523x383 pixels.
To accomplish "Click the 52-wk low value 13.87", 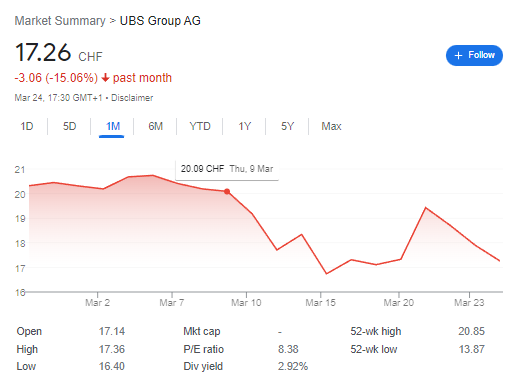I will pyautogui.click(x=471, y=349).
